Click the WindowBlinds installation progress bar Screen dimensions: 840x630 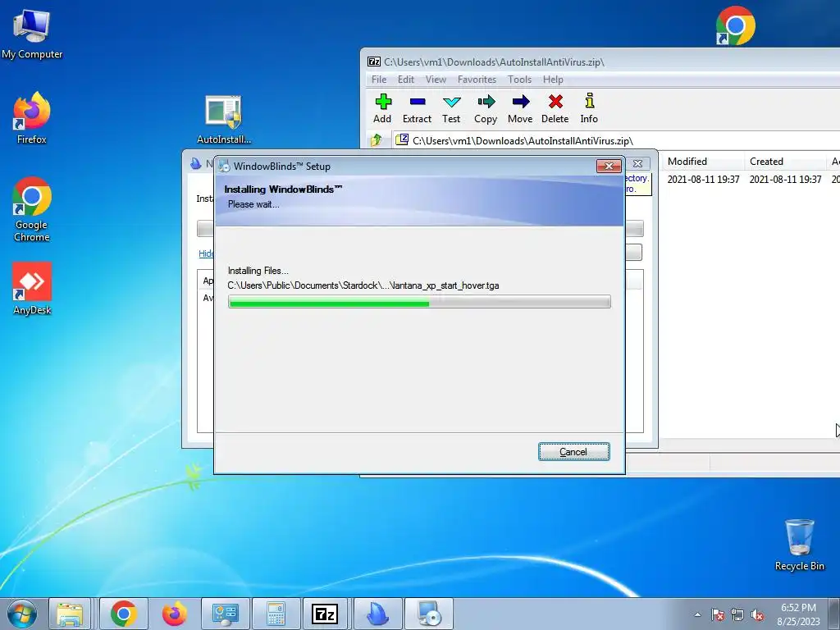(419, 302)
